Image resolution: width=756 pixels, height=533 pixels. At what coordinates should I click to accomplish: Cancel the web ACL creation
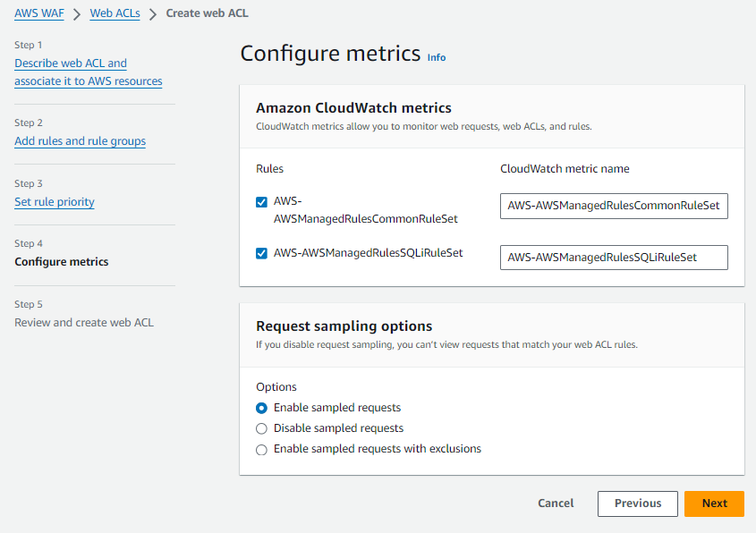coord(556,503)
